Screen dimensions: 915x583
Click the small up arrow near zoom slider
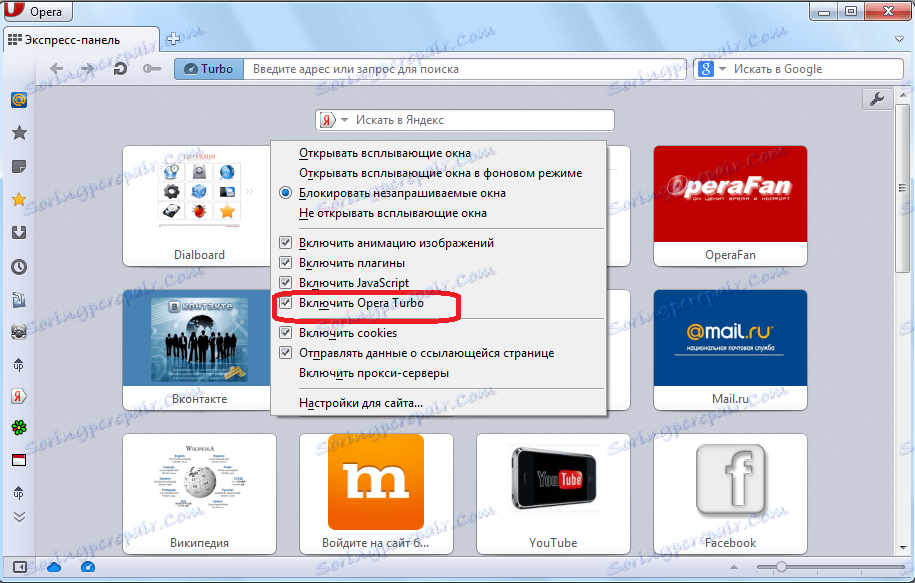click(734, 567)
